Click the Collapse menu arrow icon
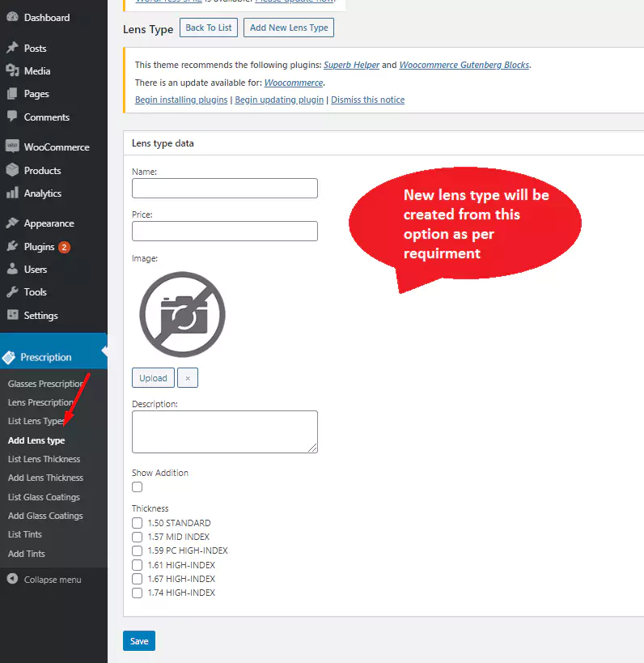 click(x=13, y=579)
